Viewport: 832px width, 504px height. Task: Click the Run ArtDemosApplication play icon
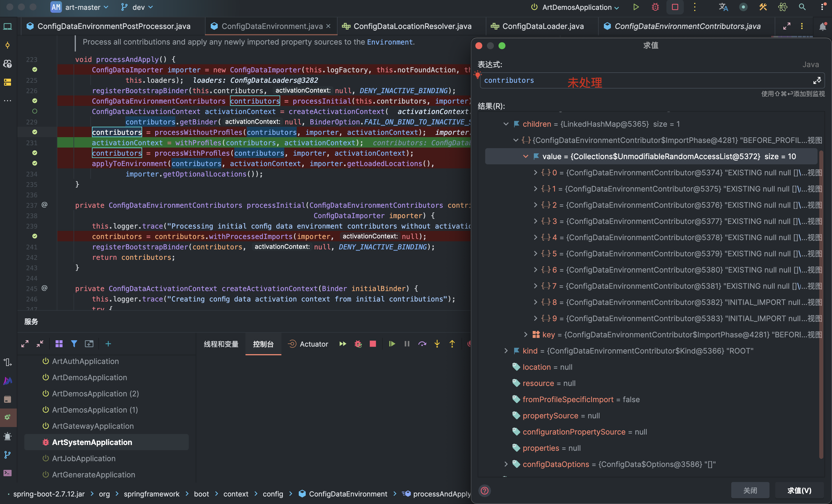636,7
